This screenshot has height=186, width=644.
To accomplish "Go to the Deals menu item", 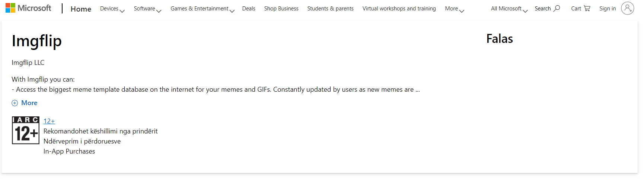I will coord(249,9).
